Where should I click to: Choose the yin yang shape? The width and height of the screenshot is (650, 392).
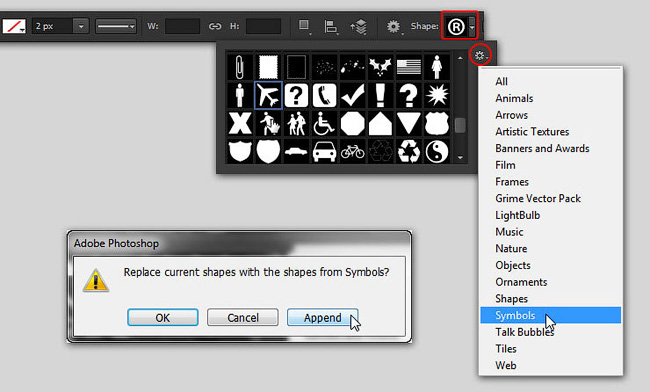coord(437,151)
